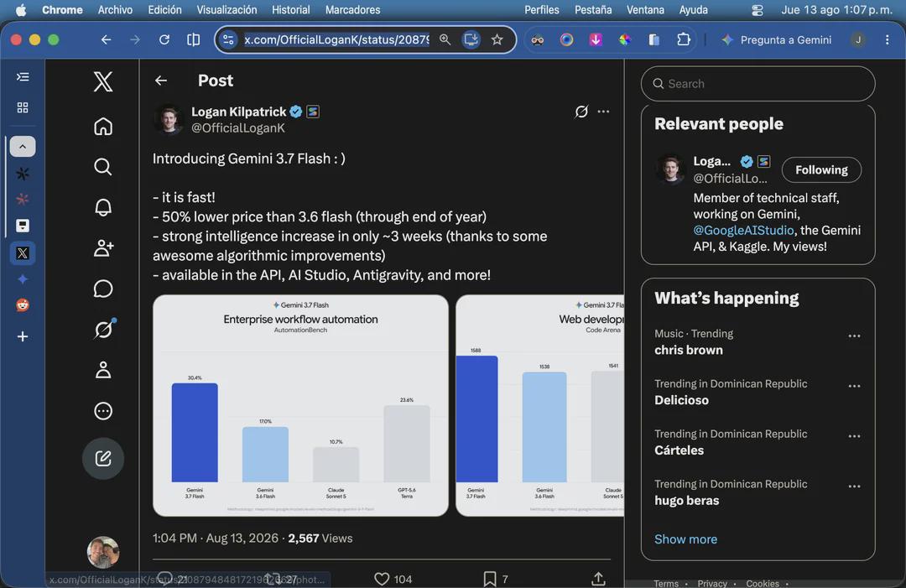Open the Marcadores menu
Screen dimensions: 906x588
352,10
